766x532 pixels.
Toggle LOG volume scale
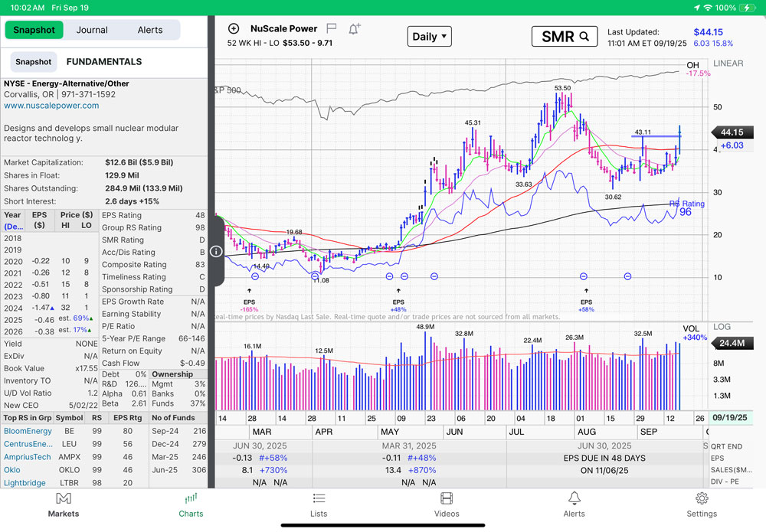pyautogui.click(x=722, y=327)
